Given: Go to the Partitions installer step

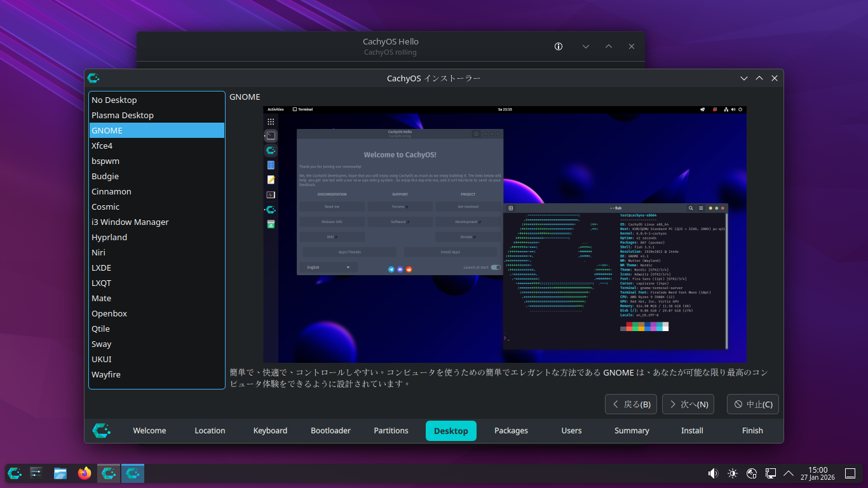Looking at the screenshot, I should pyautogui.click(x=391, y=430).
